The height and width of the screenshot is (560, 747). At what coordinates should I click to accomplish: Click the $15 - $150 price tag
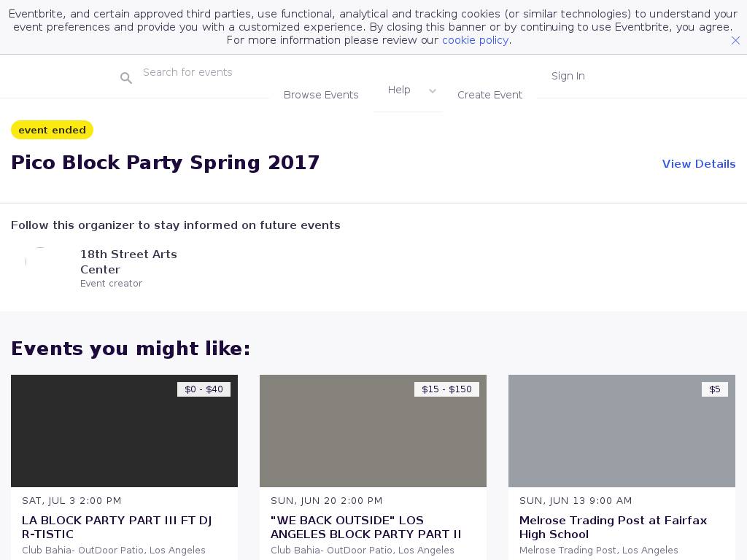coord(446,389)
